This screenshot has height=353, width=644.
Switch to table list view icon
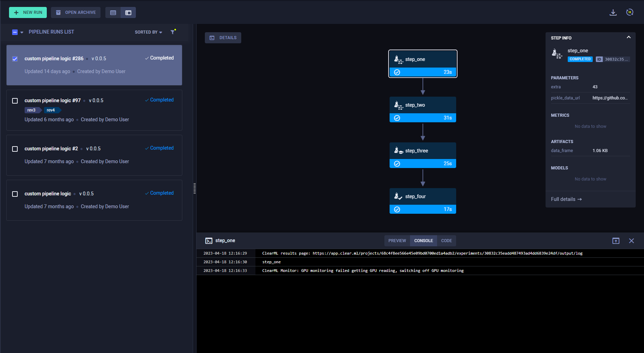point(113,13)
